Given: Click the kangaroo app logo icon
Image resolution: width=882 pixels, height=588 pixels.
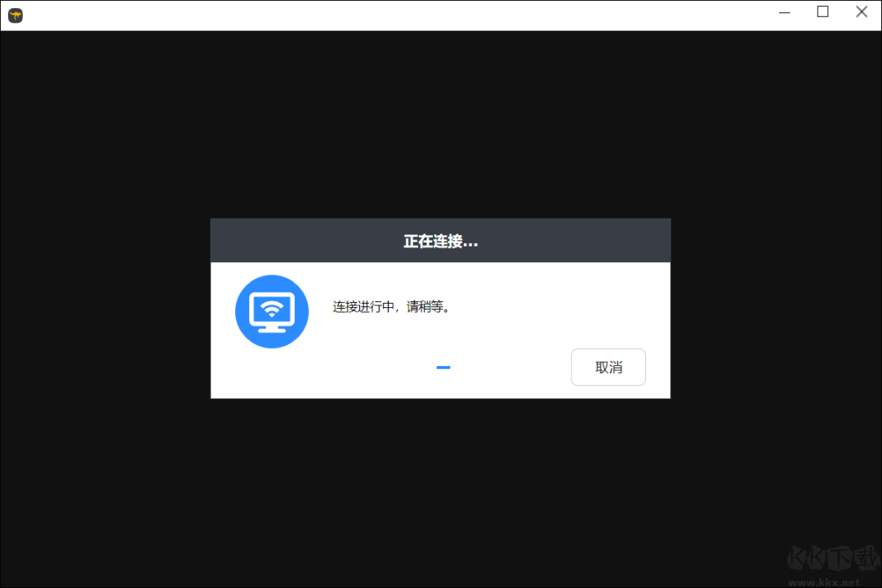Looking at the screenshot, I should (x=15, y=15).
